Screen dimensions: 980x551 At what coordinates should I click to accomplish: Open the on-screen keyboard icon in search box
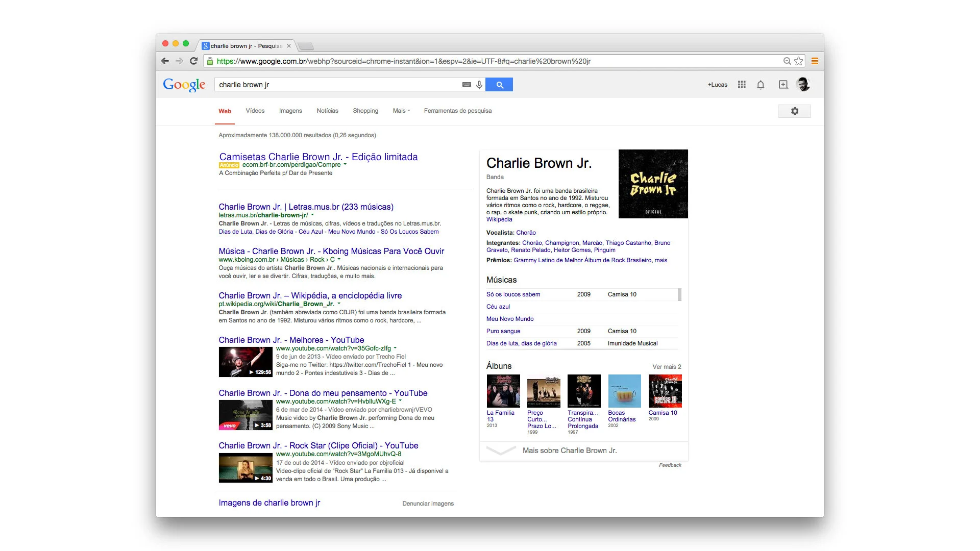(x=467, y=85)
